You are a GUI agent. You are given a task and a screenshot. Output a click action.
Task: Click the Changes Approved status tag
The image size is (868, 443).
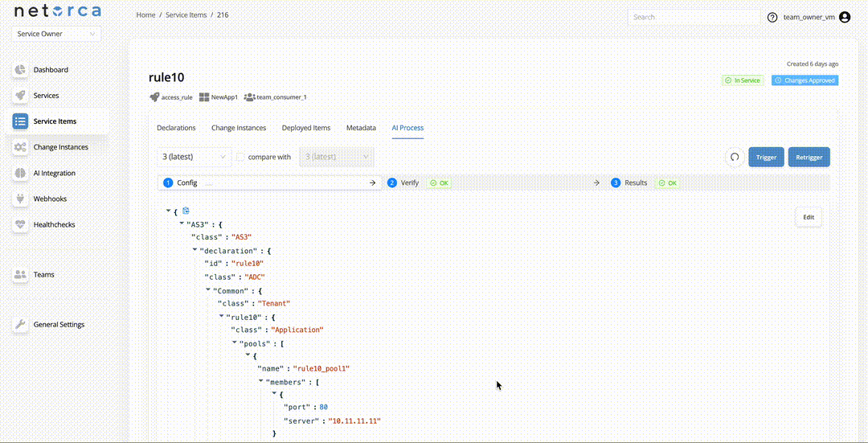805,80
